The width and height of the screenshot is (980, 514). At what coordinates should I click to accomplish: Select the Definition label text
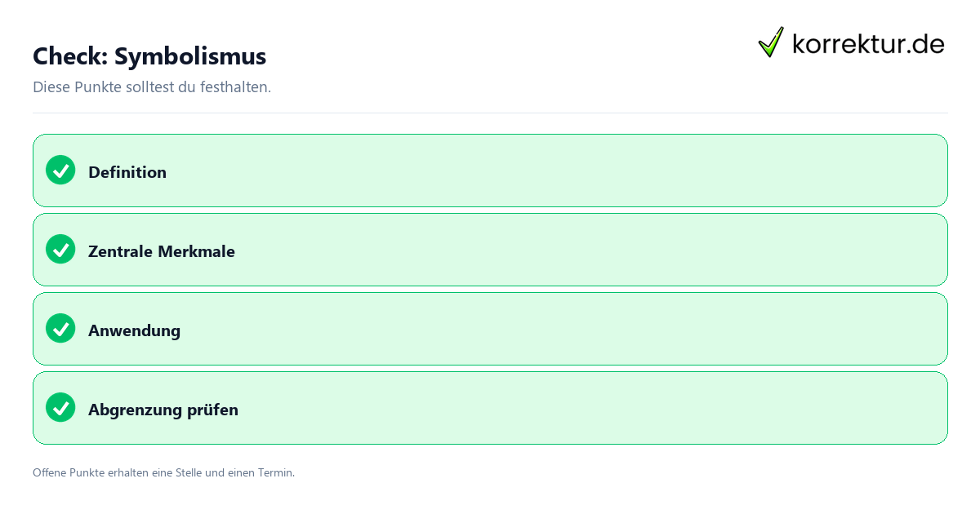point(127,172)
